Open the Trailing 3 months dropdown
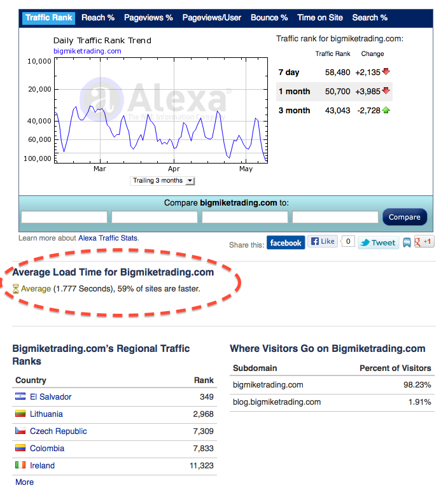The image size is (448, 490). [162, 181]
